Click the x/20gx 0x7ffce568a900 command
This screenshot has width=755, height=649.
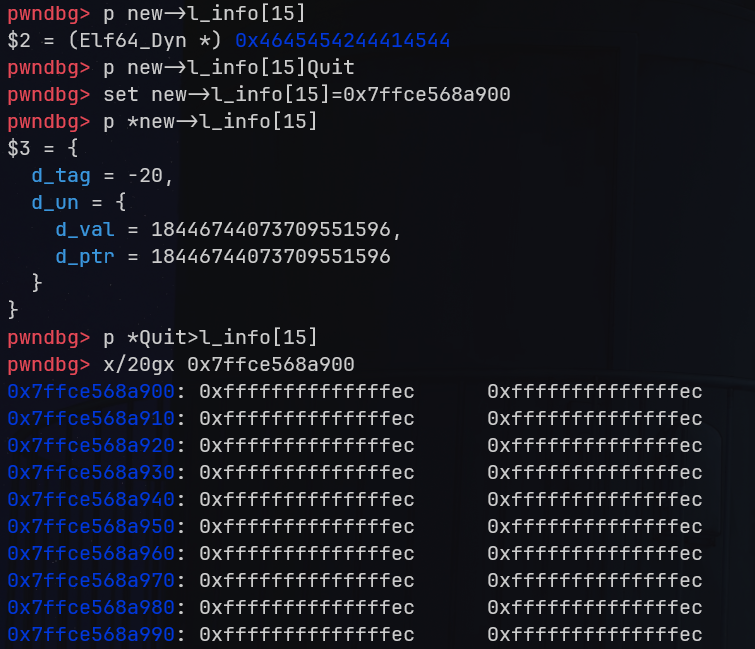click(x=228, y=364)
